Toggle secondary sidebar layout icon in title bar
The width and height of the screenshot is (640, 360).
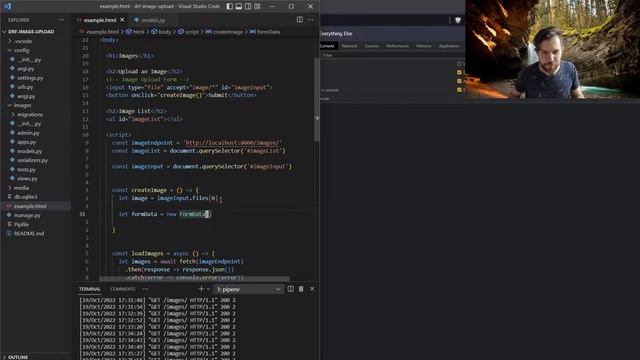pyautogui.click(x=248, y=6)
